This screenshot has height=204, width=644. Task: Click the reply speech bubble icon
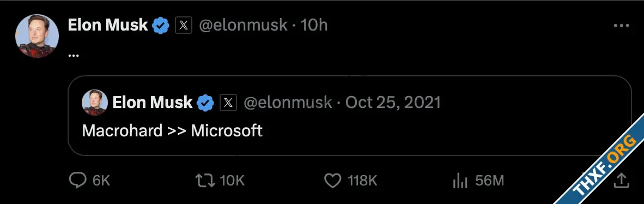point(77,180)
